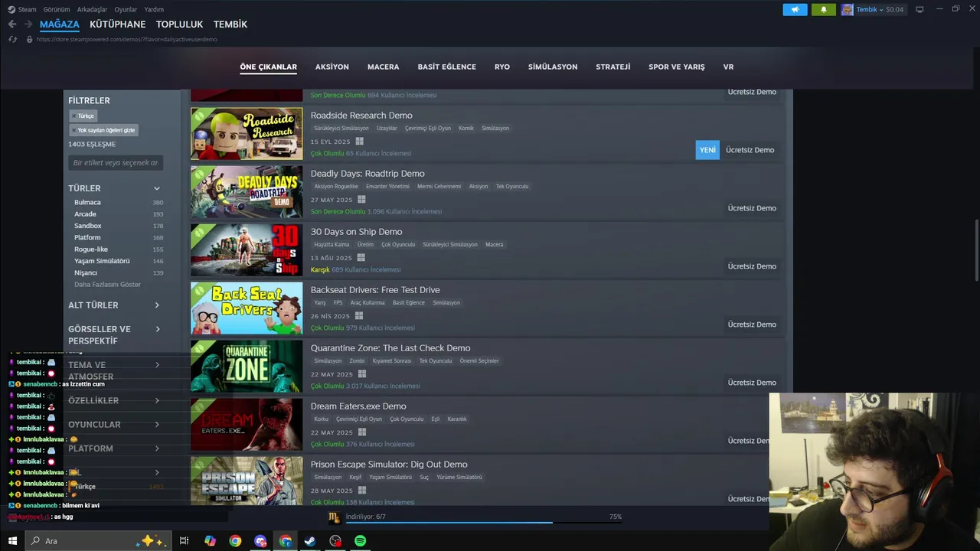Open the TOPLULUK section

coord(179,24)
